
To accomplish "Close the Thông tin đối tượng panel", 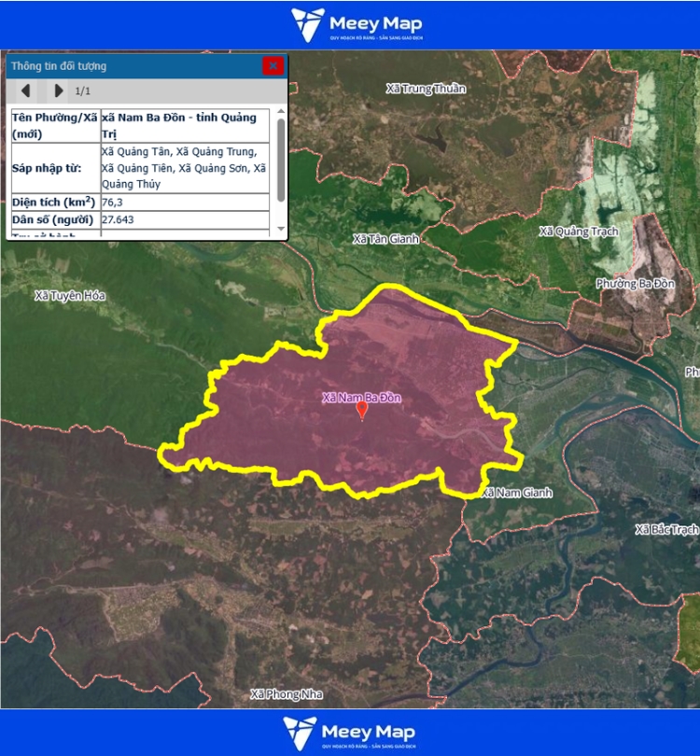I will pos(273,65).
